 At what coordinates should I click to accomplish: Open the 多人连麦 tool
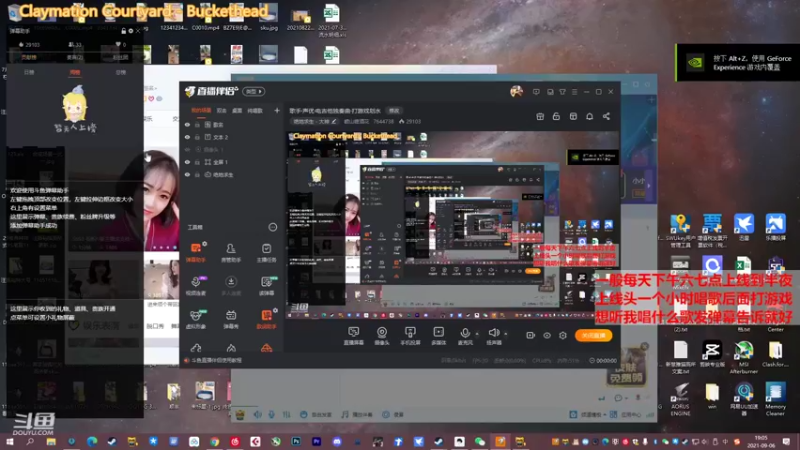231,286
